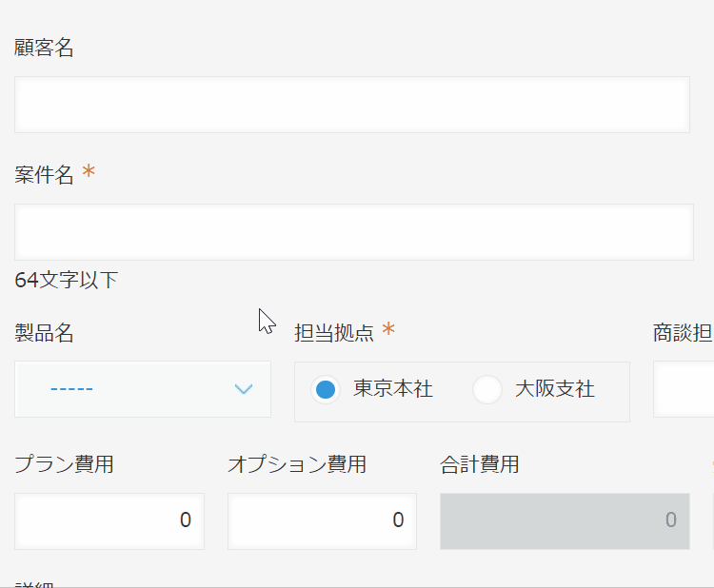Screen dimensions: 714x588
Task: Click the 顧客名 text input field
Action: coord(351,105)
